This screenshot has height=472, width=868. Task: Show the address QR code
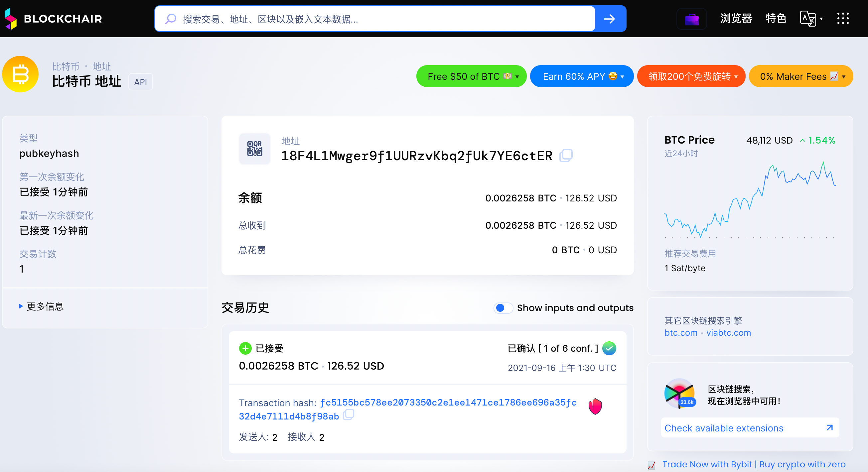pyautogui.click(x=254, y=149)
